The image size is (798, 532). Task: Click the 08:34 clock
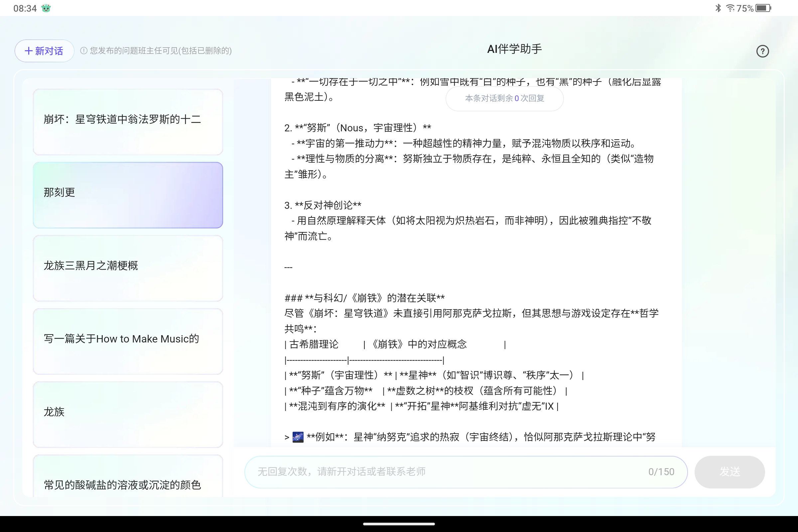25,8
